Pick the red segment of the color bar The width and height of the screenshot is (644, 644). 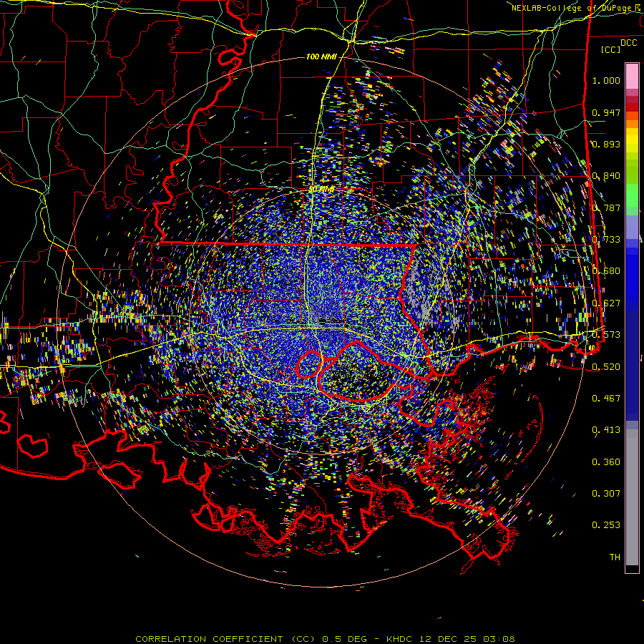[632, 107]
